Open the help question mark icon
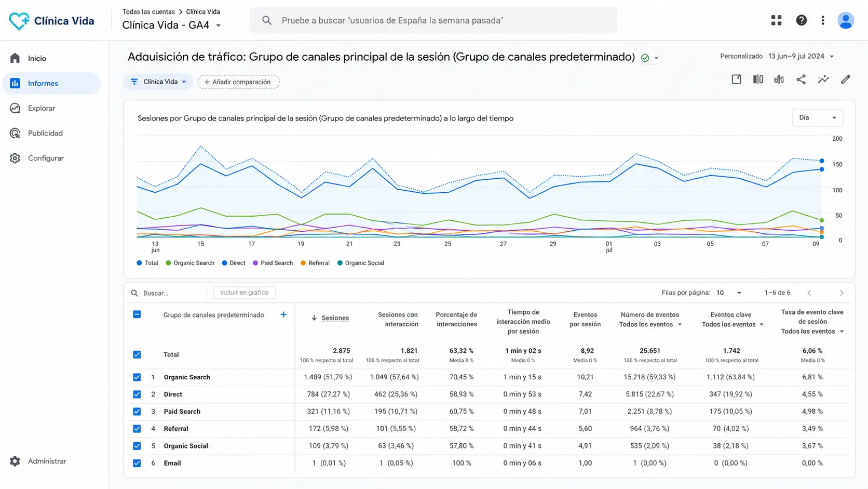Viewport: 868px width, 489px height. [x=801, y=20]
